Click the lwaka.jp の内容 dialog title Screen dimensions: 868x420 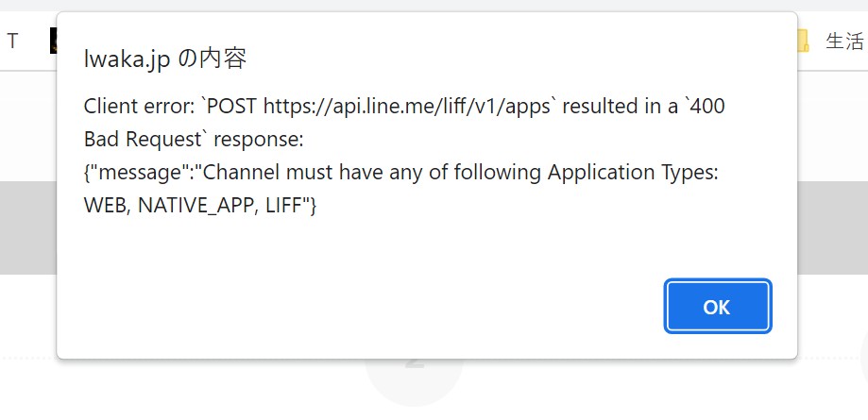click(165, 59)
